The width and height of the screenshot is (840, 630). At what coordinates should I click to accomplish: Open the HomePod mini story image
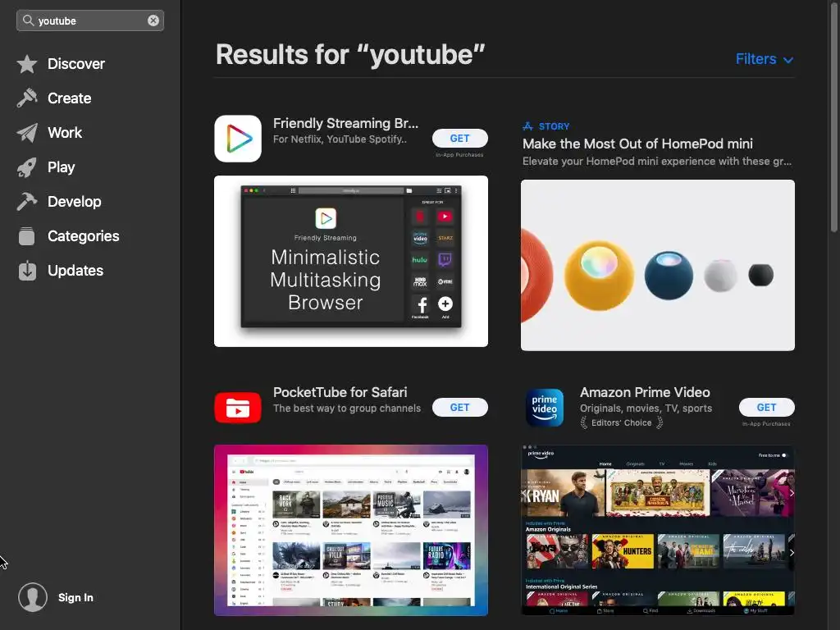[657, 265]
